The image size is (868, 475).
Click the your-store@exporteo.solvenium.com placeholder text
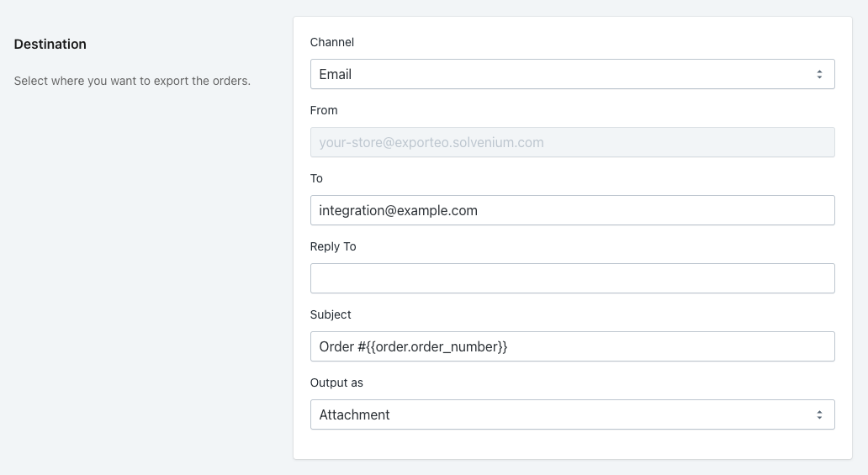(x=431, y=142)
